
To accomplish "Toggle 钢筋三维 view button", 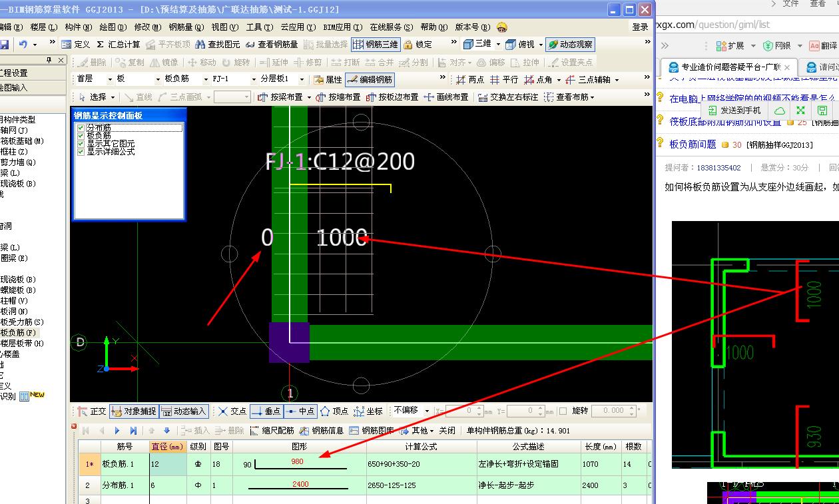I will [376, 45].
